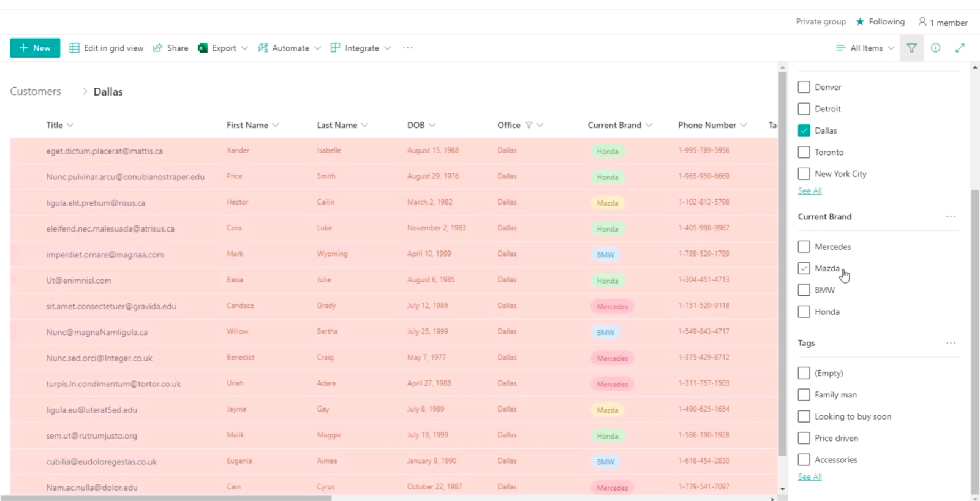Open the All Items view dropdown
The width and height of the screenshot is (980, 501).
point(865,48)
